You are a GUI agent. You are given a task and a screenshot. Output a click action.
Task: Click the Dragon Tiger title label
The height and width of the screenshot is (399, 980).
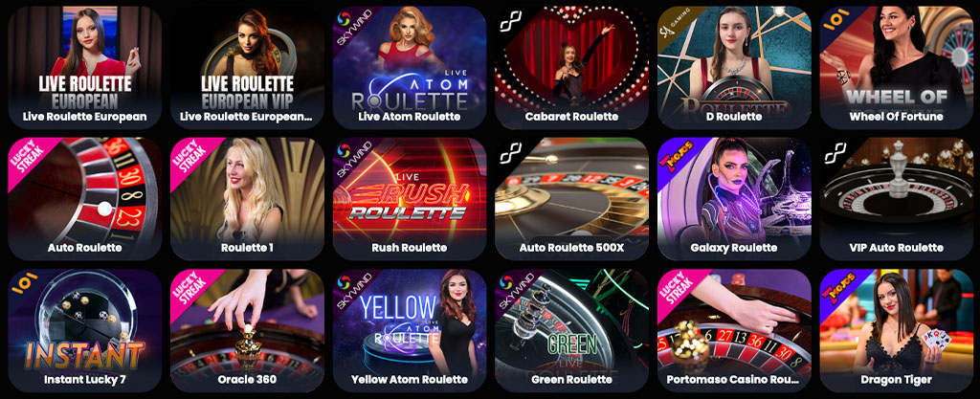tap(896, 379)
